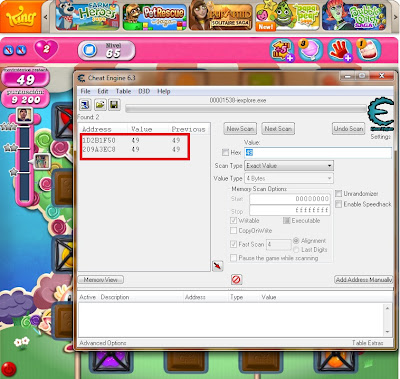Image resolution: width=400 pixels, height=379 pixels.
Task: Click the Stop address field
Action: (290, 210)
